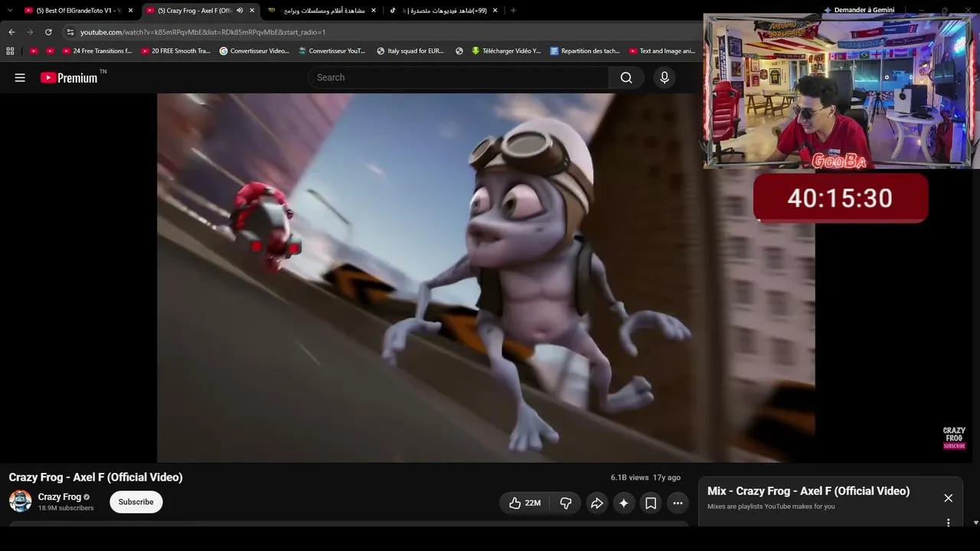Click Crazy Frog Subscribe watermark in video
Screen dimensions: 980x551
[x=954, y=438]
